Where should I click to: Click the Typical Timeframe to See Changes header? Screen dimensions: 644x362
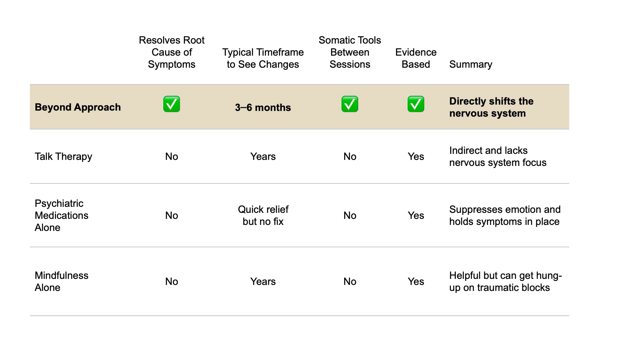263,58
